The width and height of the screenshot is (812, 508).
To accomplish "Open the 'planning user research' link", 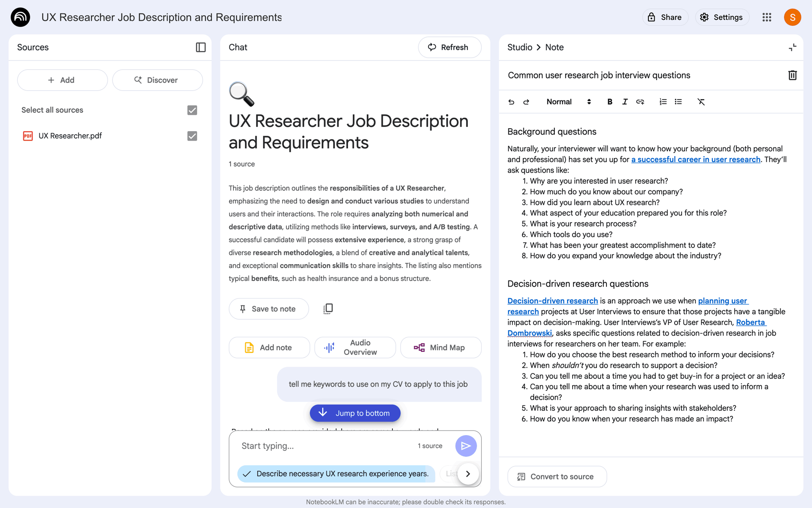I will coord(723,301).
